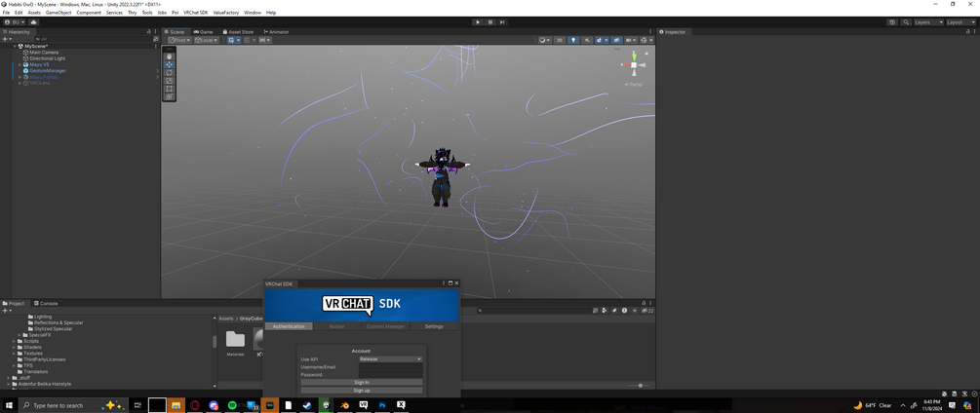Open the account BU dropdown
Viewport: 980px width, 413px height.
point(15,22)
